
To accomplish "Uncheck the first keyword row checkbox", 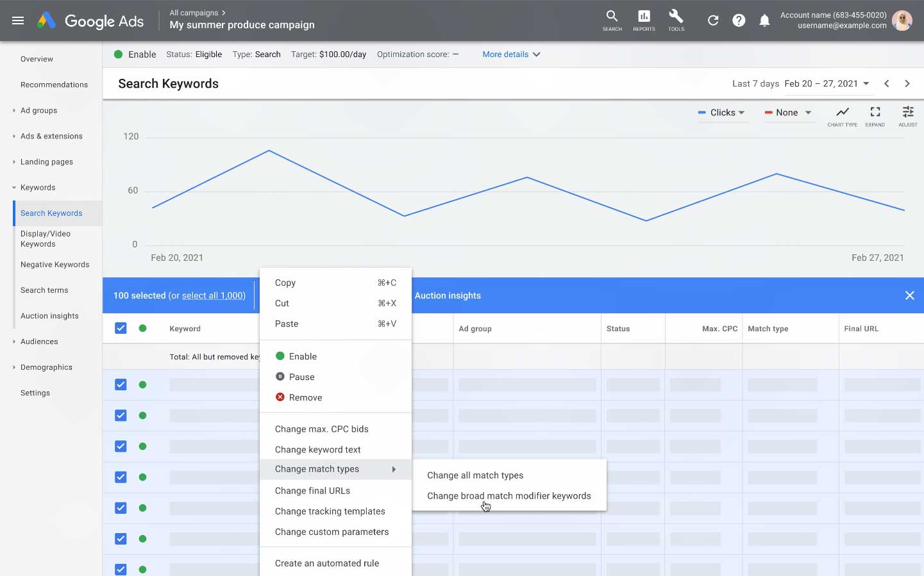I will (x=121, y=384).
